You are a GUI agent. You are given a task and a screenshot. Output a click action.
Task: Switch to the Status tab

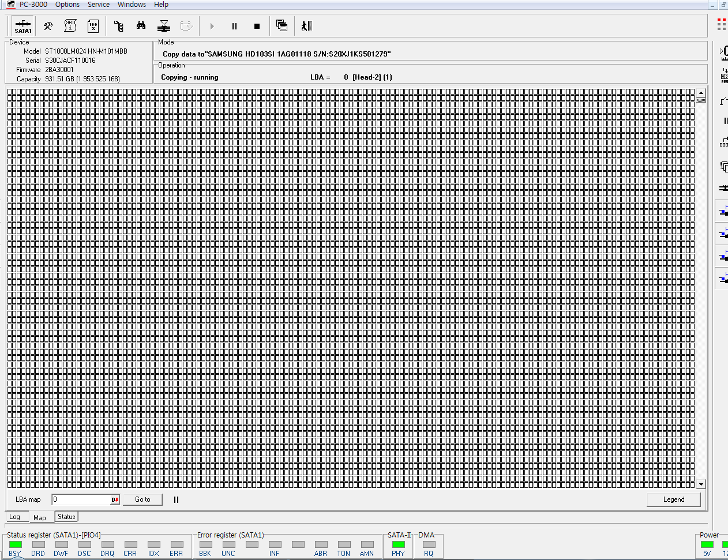pos(66,517)
